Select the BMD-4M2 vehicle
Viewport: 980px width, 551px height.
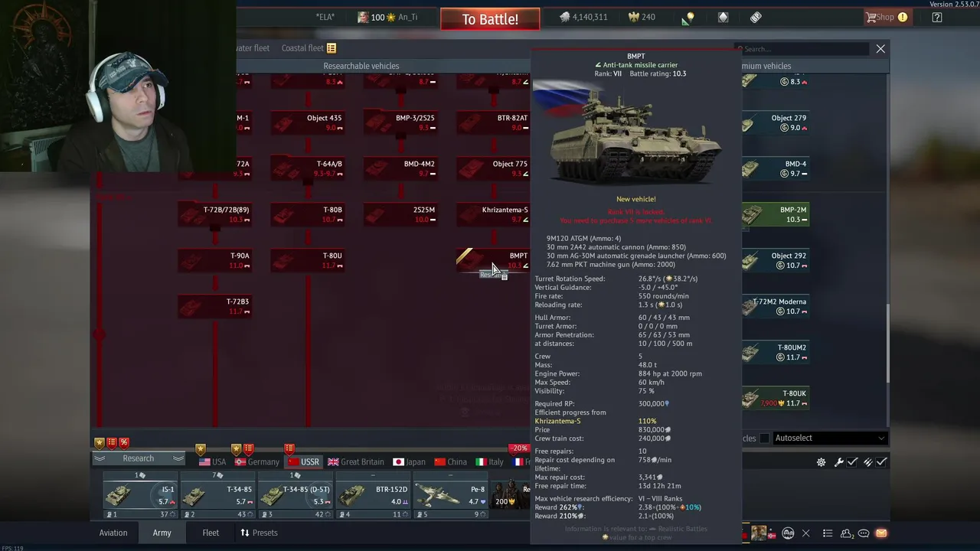[400, 168]
